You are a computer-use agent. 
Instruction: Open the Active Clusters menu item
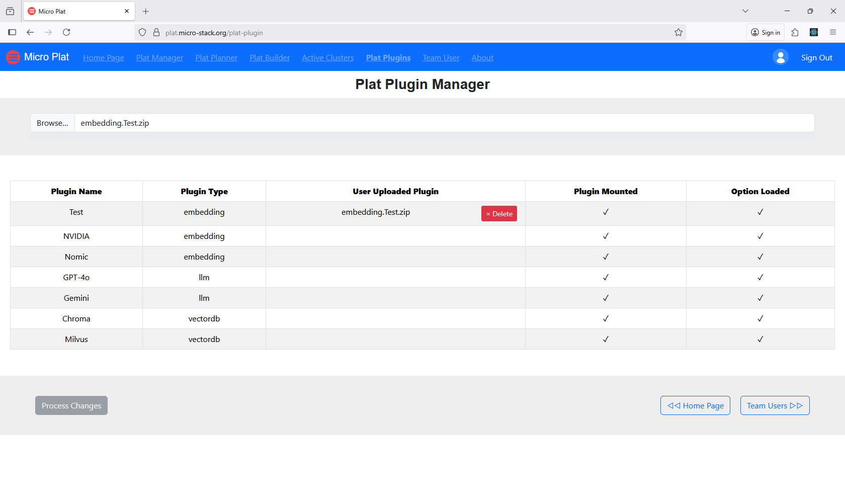(x=327, y=57)
